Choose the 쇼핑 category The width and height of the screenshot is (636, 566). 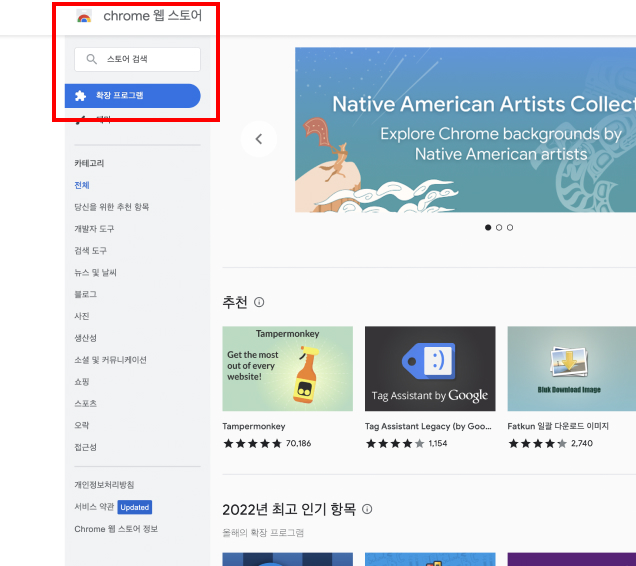click(82, 382)
